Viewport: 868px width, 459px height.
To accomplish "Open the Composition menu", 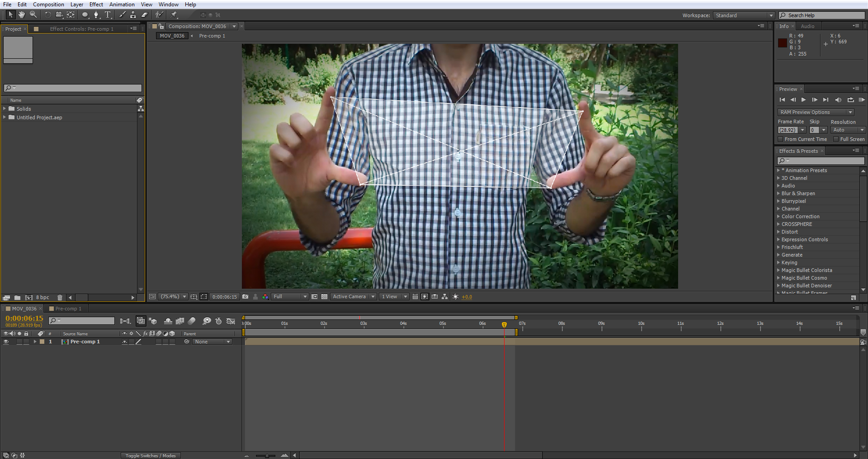I will [x=48, y=5].
